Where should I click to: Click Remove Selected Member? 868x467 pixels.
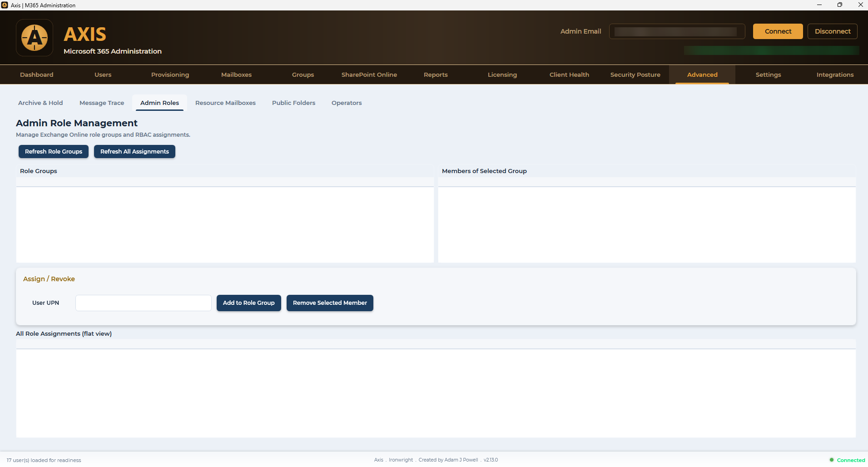pyautogui.click(x=330, y=303)
